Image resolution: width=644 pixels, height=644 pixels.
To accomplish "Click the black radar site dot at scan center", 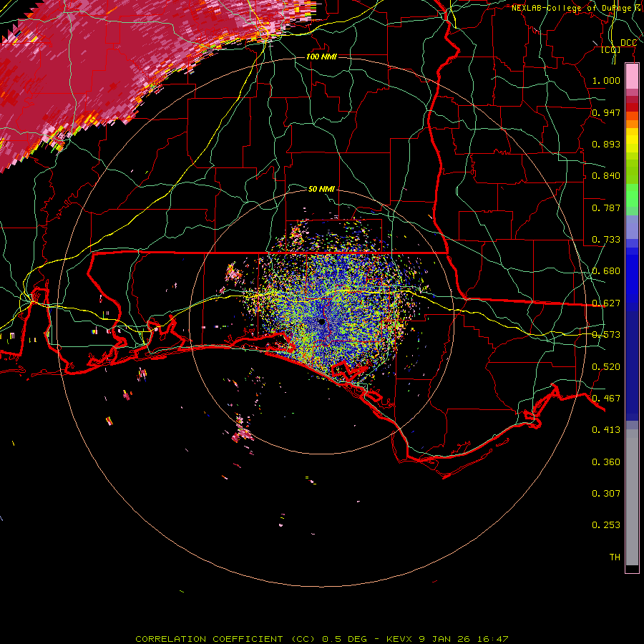I will tap(321, 321).
